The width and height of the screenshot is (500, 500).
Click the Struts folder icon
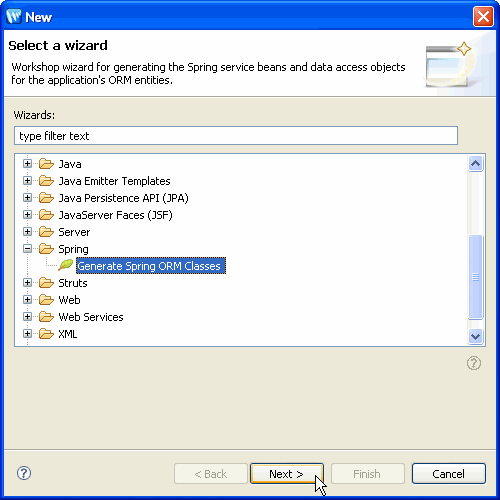pos(46,283)
